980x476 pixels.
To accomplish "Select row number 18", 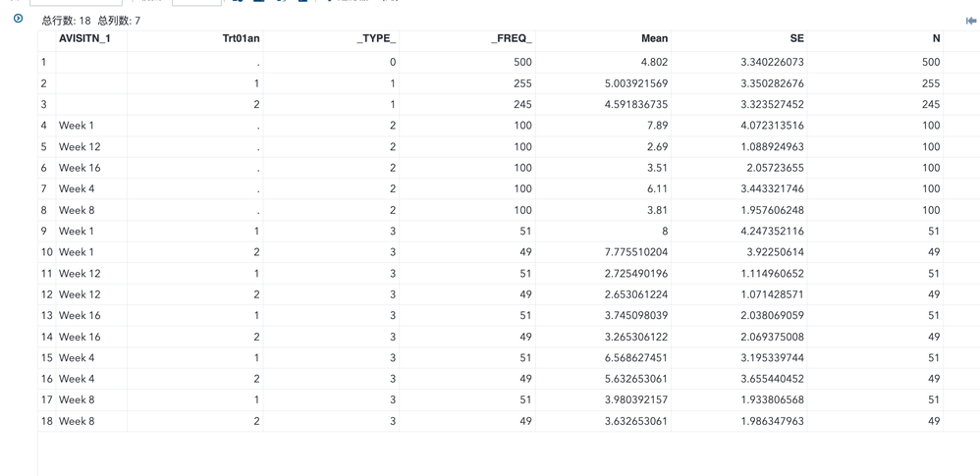I will pyautogui.click(x=46, y=421).
